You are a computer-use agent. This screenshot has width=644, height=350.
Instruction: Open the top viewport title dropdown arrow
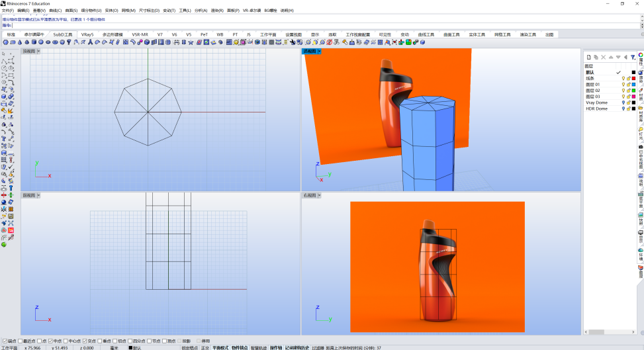[38, 52]
